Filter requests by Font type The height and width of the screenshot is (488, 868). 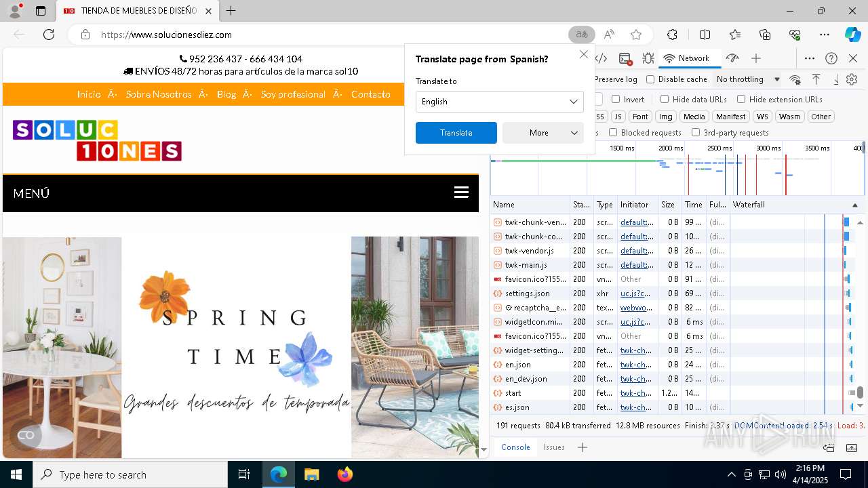640,117
